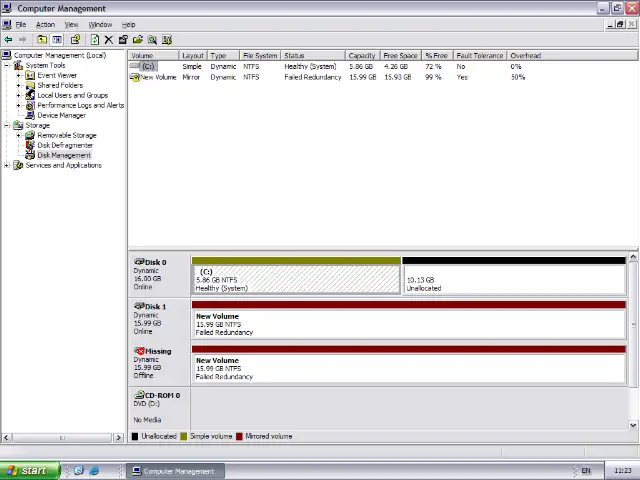The width and height of the screenshot is (640, 480).
Task: Click the red Mirrored volume legend swatch
Action: click(239, 436)
